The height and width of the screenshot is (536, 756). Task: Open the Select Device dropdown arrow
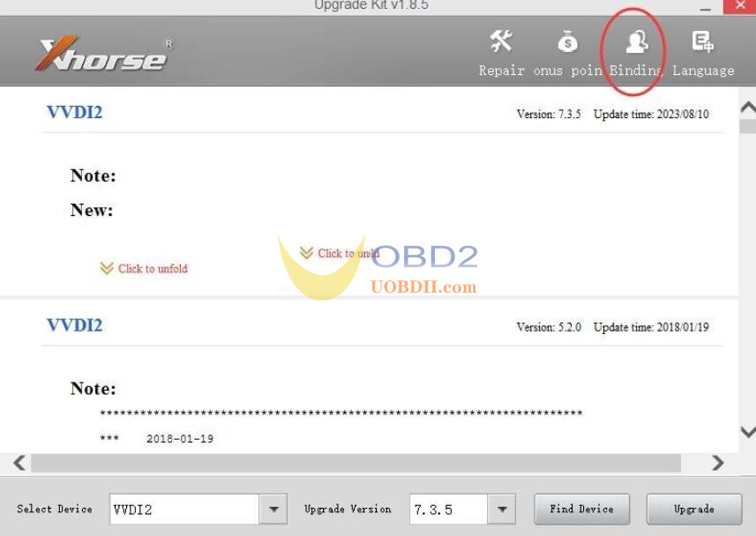[x=273, y=509]
